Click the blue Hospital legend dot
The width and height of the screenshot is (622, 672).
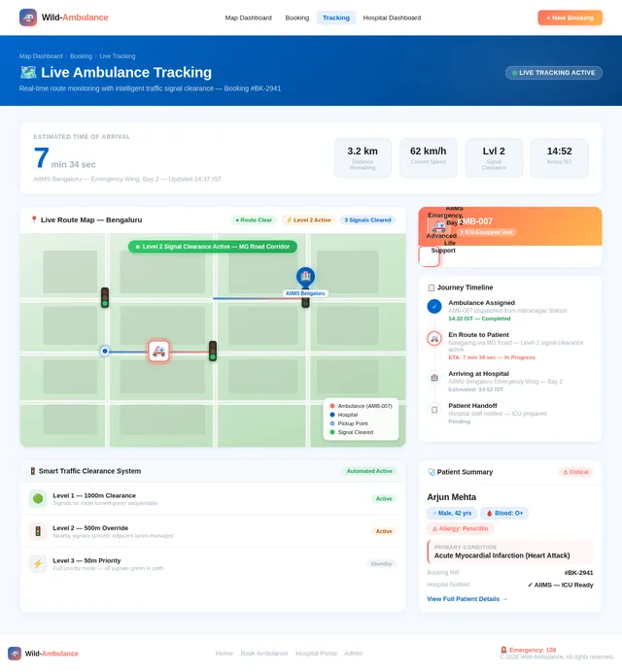tap(332, 415)
